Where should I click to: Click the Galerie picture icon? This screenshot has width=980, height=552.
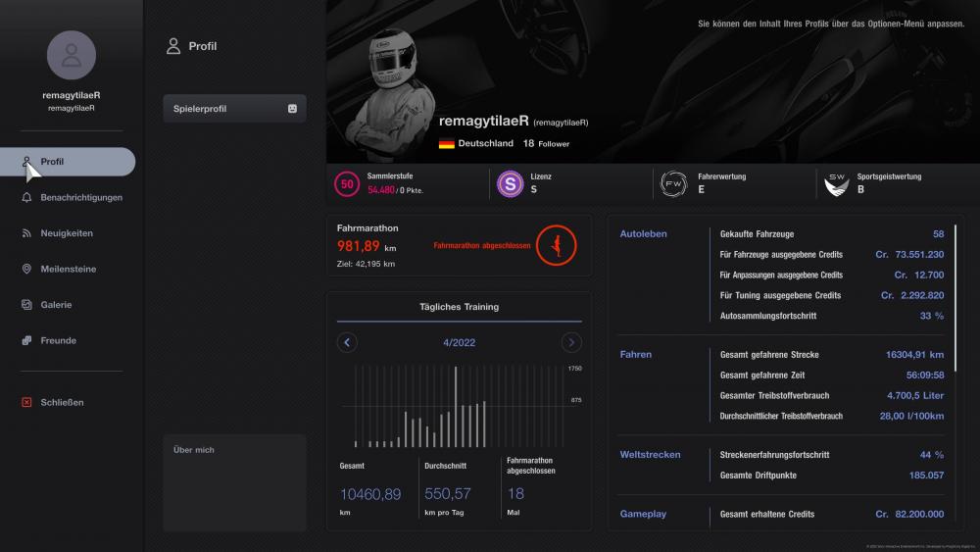click(x=27, y=305)
